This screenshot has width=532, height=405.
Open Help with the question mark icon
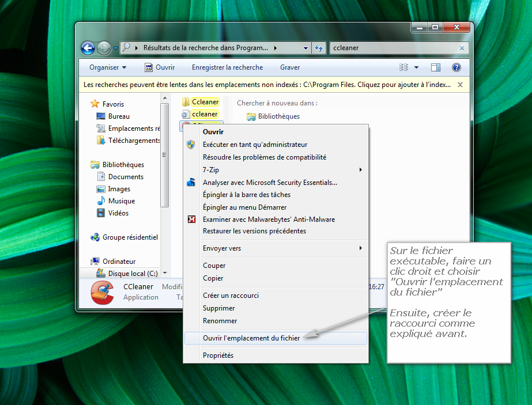[456, 67]
